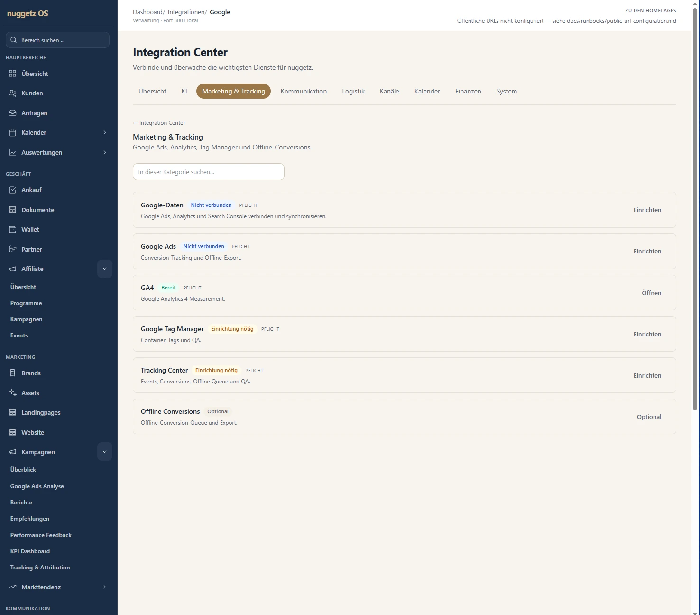Open Kampagnen under Affiliate
The height and width of the screenshot is (615, 700).
(27, 319)
